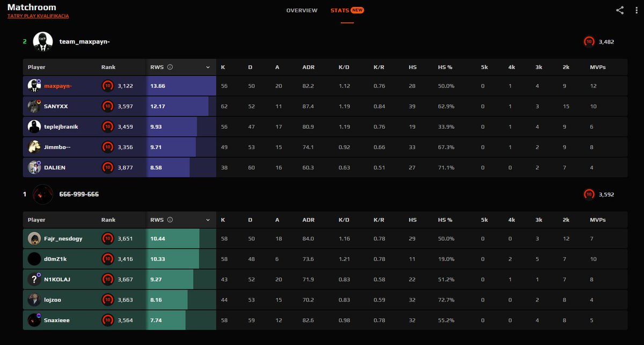644x345 pixels.
Task: Sort first table by K column
Action: [223, 67]
